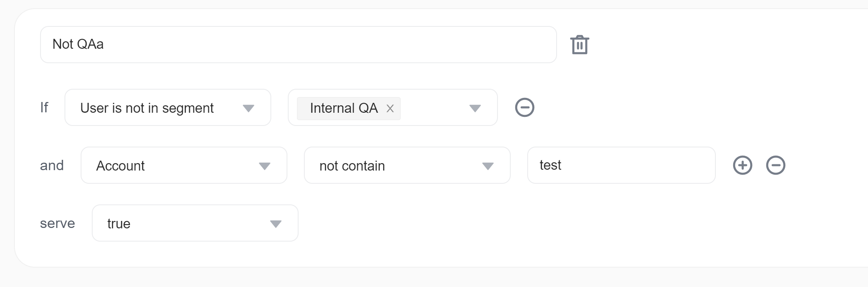Click the arrow on the Account field
The image size is (868, 287).
pos(264,166)
